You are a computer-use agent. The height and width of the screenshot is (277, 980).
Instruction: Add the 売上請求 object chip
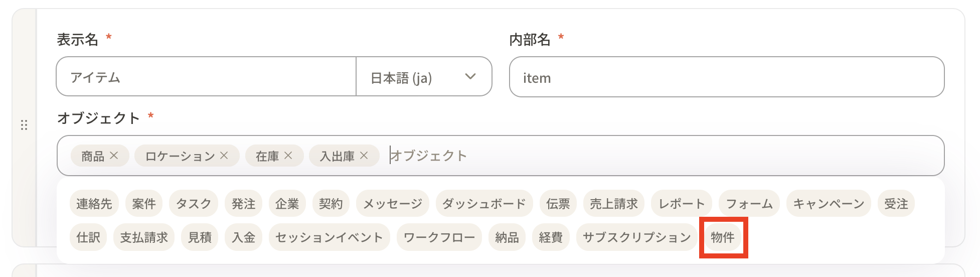613,204
